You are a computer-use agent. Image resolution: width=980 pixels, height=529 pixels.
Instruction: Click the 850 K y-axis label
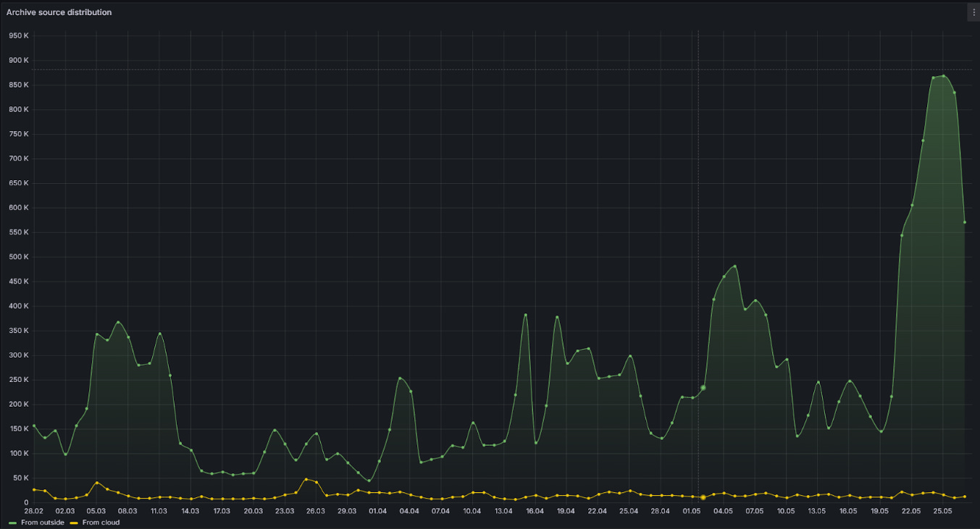19,85
